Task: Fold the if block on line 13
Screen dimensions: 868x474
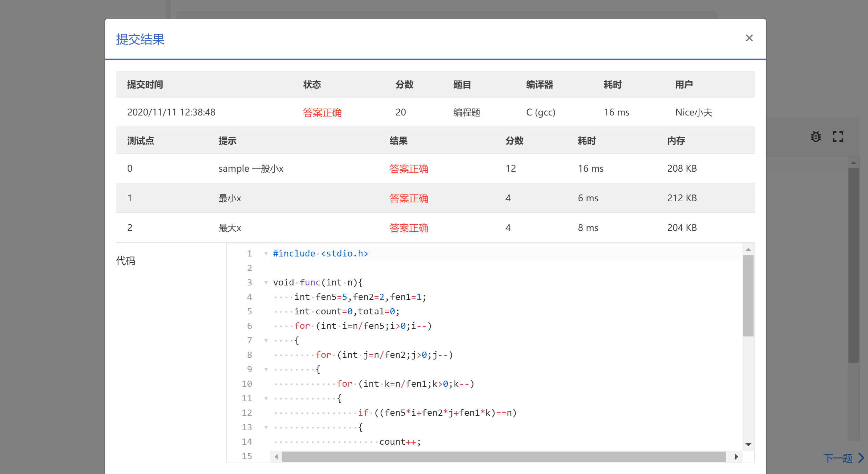Action: click(266, 427)
